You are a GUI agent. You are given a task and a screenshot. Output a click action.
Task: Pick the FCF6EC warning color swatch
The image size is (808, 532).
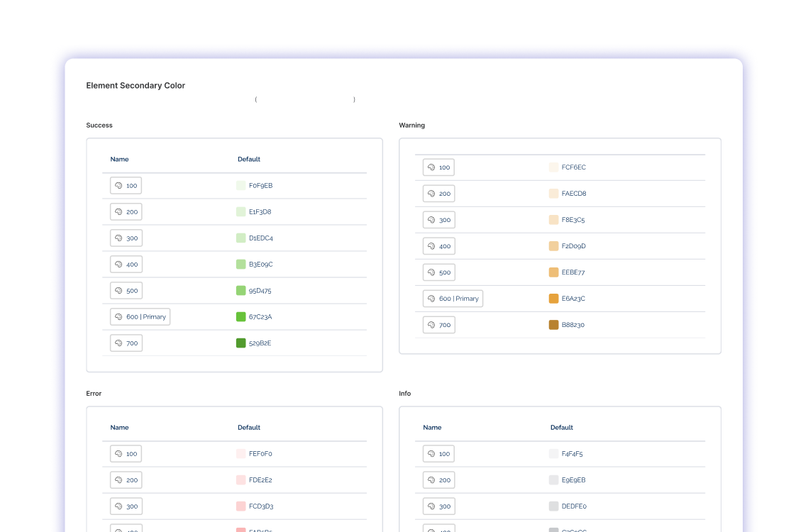coord(553,167)
